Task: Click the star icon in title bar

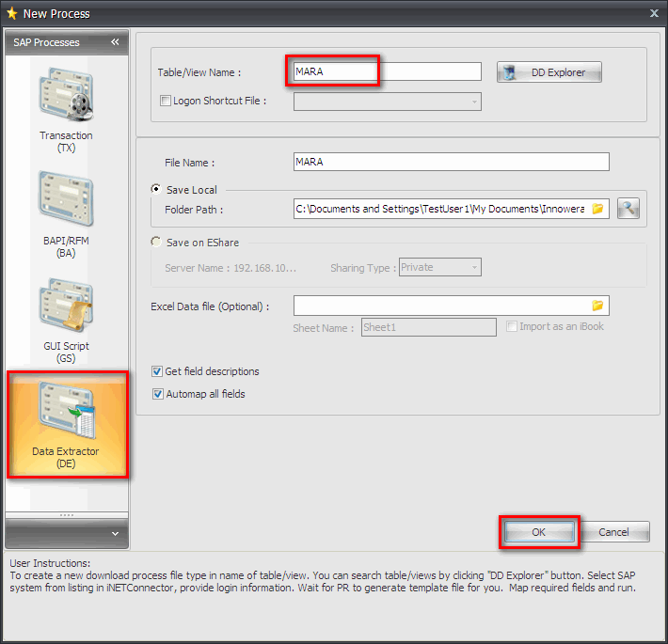Action: (x=11, y=12)
